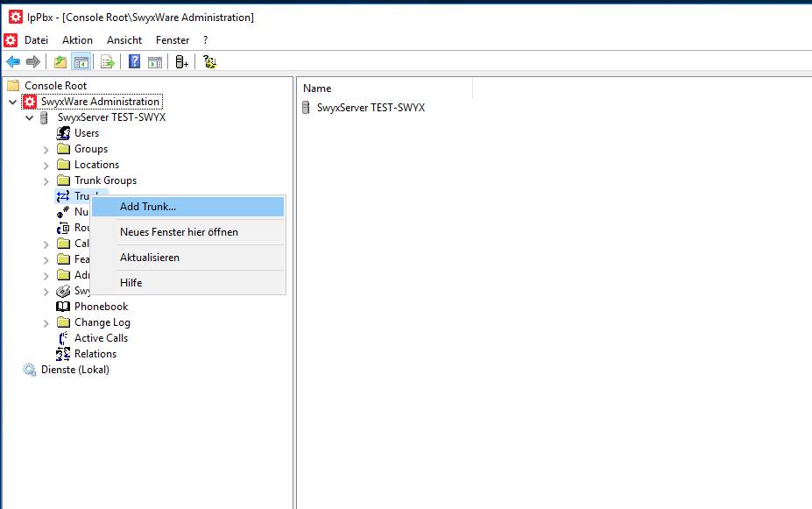Collapse the SwyxServer TEST-SWYX tree node
This screenshot has height=509, width=812.
(x=30, y=118)
